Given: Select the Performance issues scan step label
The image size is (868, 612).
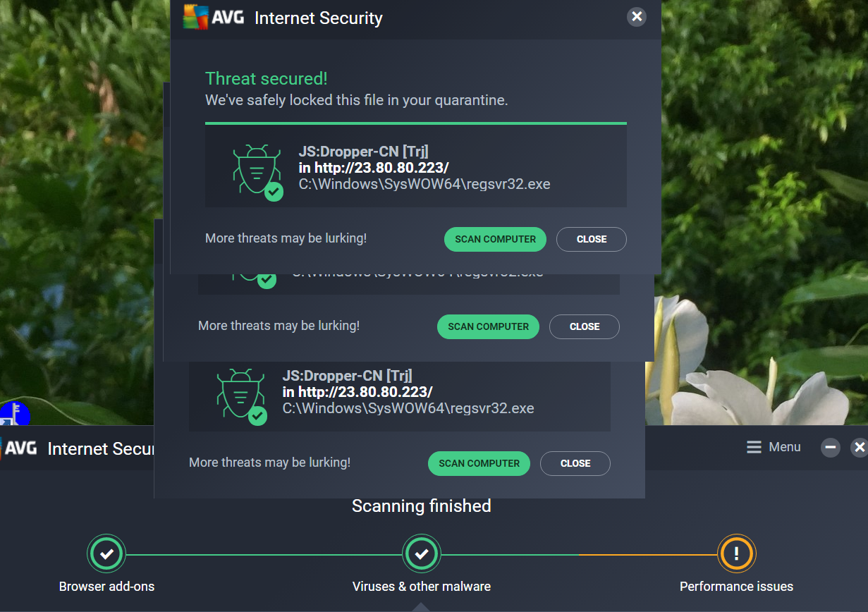Looking at the screenshot, I should click(736, 586).
